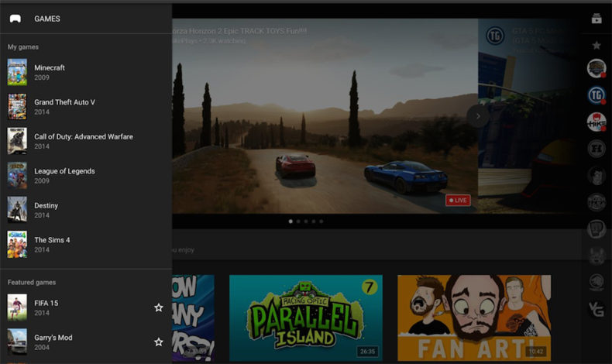612x364 pixels.
Task: Click the 10:42 duration badge
Action: click(536, 351)
